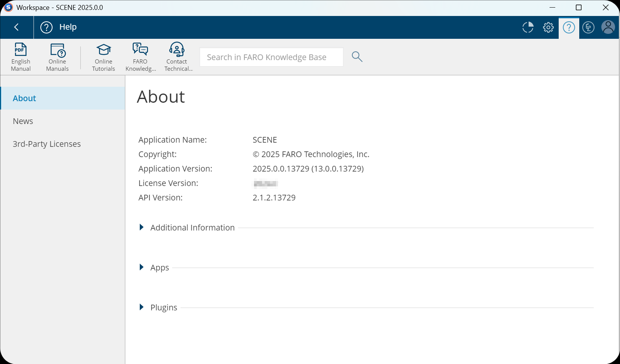Click the copyright FARO Technologies text
This screenshot has width=620, height=364.
[311, 154]
